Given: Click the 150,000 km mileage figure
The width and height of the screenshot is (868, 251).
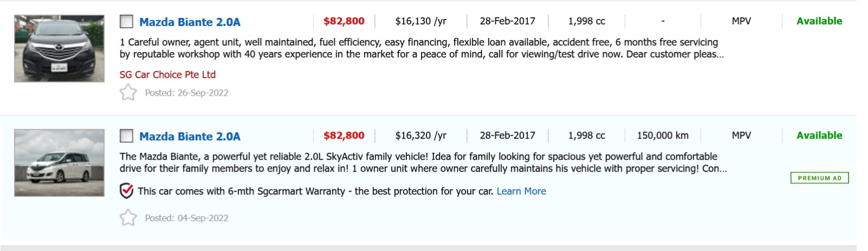Looking at the screenshot, I should pyautogui.click(x=662, y=135).
